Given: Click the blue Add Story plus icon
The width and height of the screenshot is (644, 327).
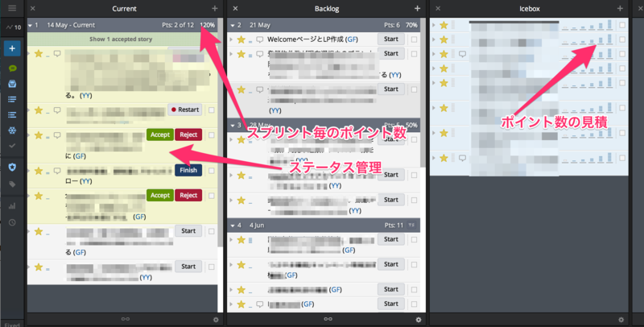Looking at the screenshot, I should pos(12,48).
